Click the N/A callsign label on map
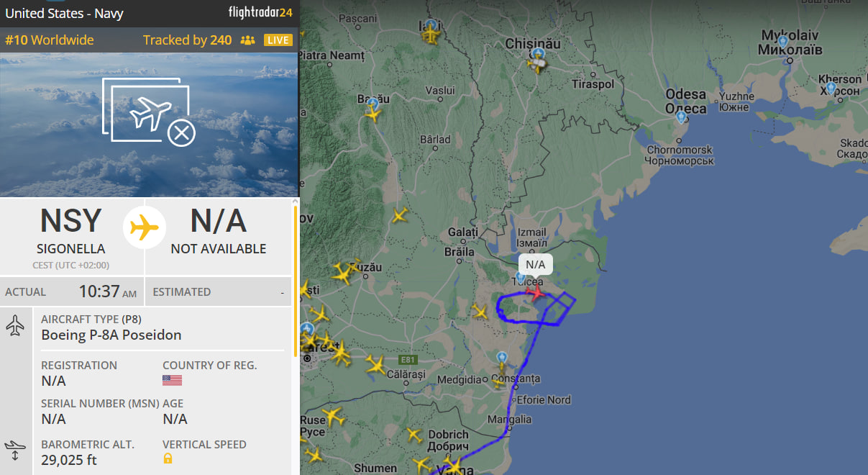The image size is (868, 475). tap(536, 265)
